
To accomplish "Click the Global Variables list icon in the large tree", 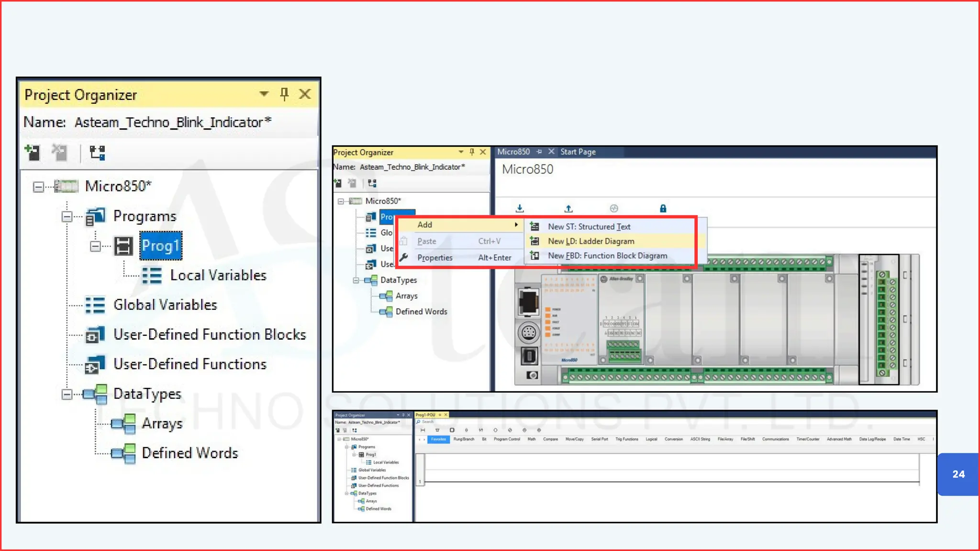I will (95, 305).
